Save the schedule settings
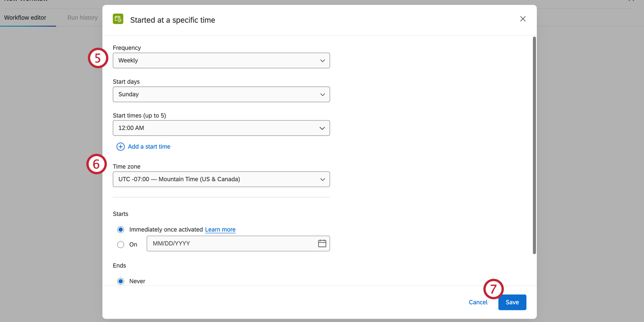 [512, 302]
